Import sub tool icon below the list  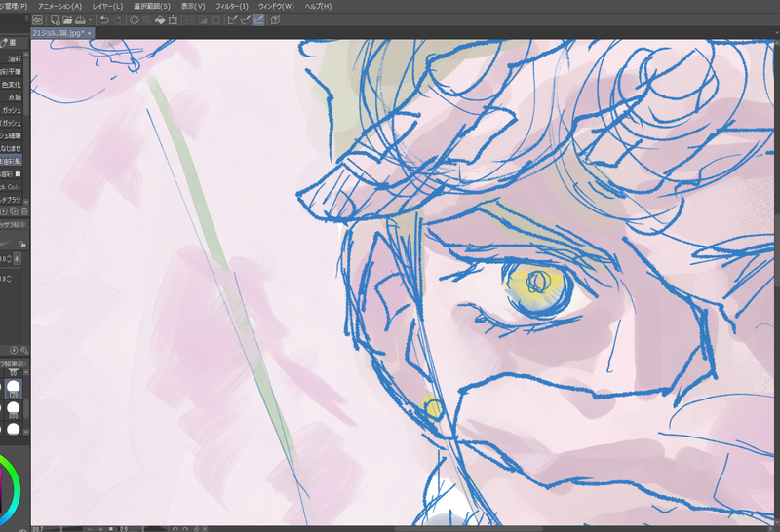[x=4, y=211]
